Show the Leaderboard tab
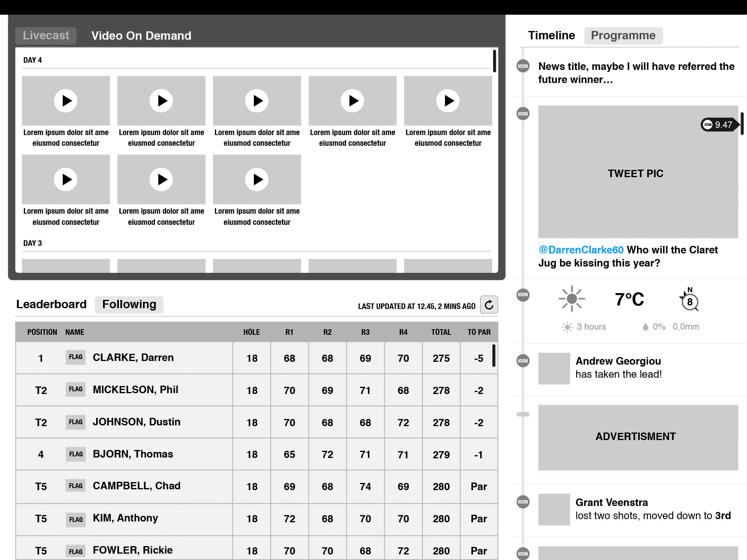Screen dimensions: 747x560 [51, 304]
